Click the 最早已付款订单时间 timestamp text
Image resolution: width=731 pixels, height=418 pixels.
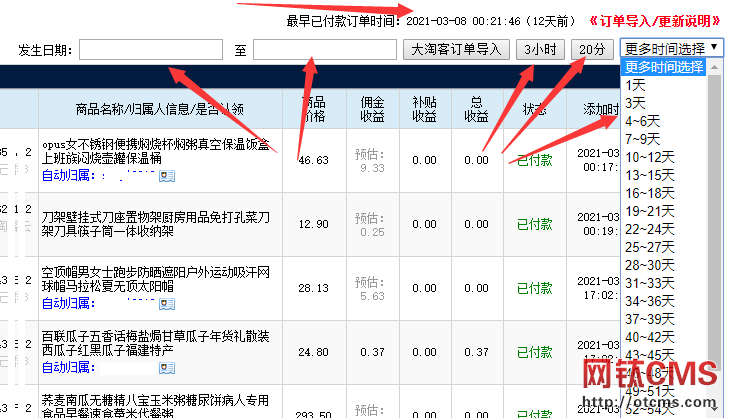[x=431, y=21]
